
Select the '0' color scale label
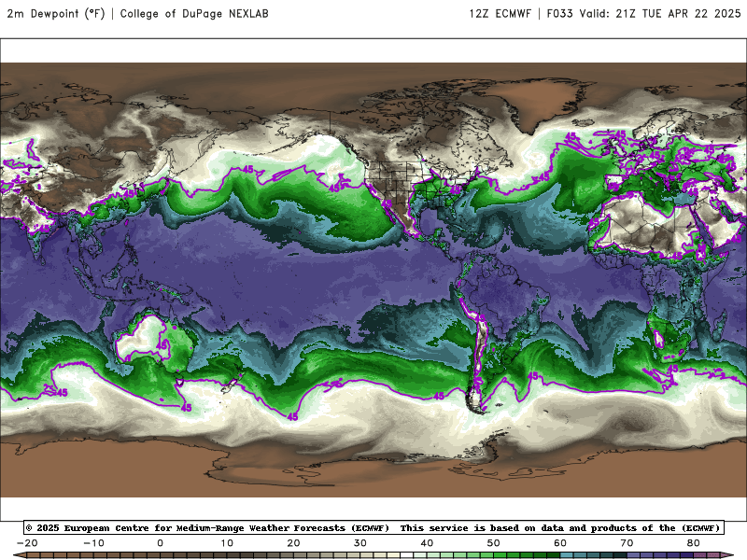coord(160,543)
